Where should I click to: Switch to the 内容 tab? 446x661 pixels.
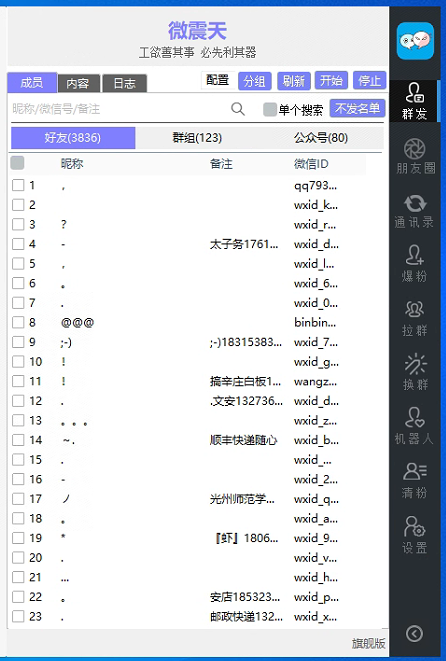pos(78,83)
